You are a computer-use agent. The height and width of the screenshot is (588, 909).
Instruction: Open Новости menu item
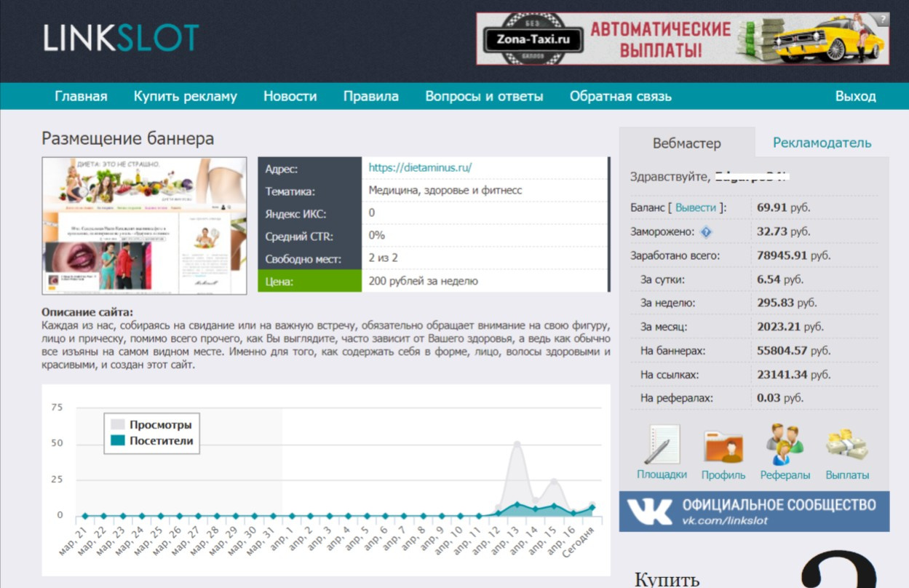(x=290, y=96)
